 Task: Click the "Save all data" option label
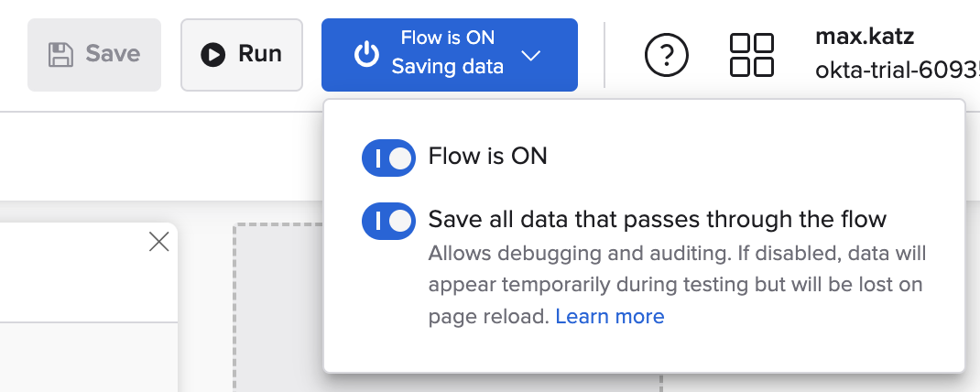pyautogui.click(x=658, y=220)
